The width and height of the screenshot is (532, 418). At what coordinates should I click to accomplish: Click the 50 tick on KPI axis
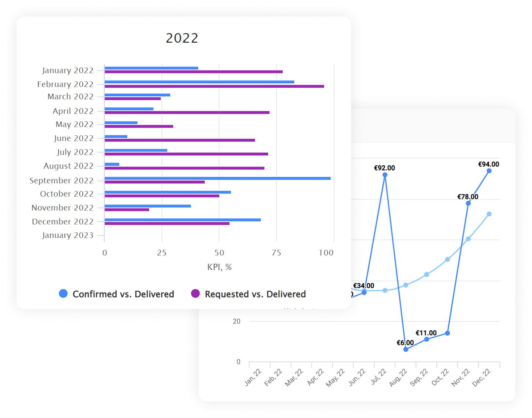pyautogui.click(x=219, y=253)
